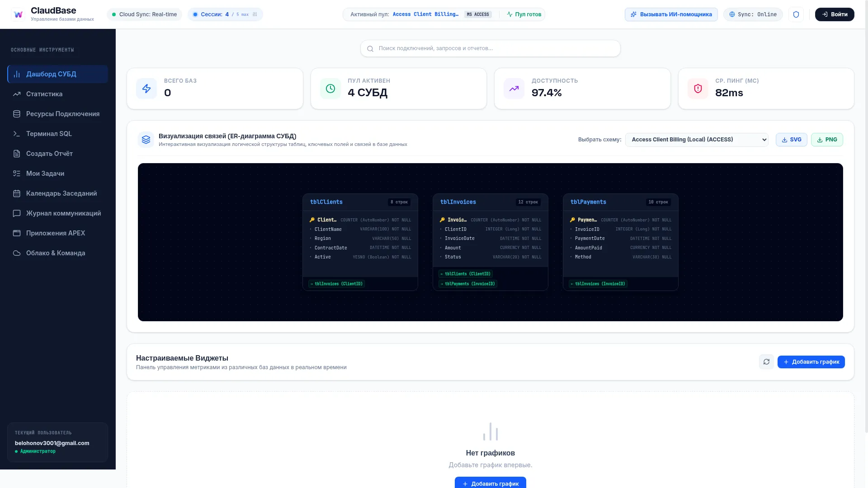Click the key icon in tblInvoices table
The image size is (868, 488).
coord(442,220)
